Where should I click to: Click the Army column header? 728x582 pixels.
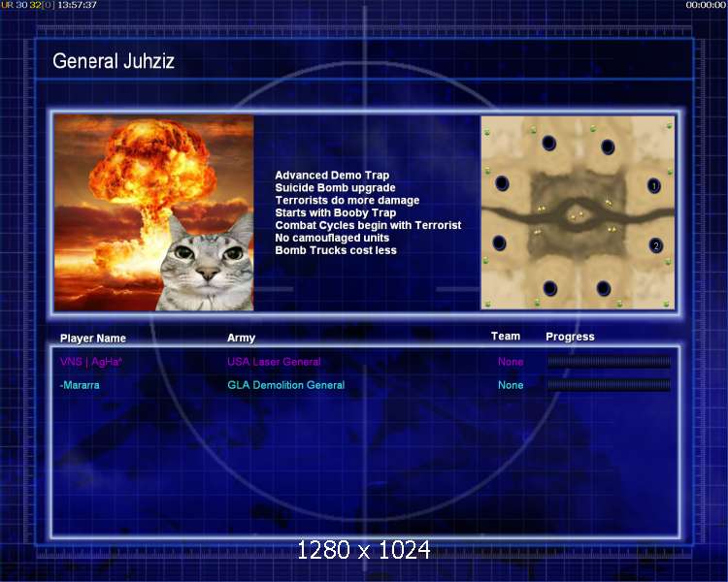pos(241,338)
